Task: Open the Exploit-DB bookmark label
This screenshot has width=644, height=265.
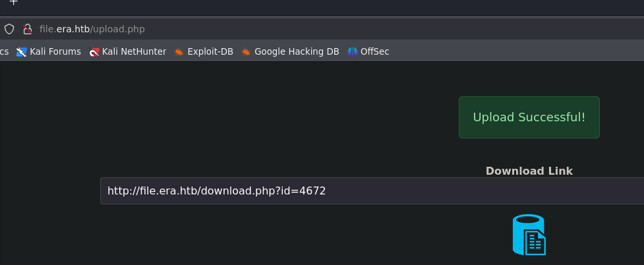Action: pos(210,52)
